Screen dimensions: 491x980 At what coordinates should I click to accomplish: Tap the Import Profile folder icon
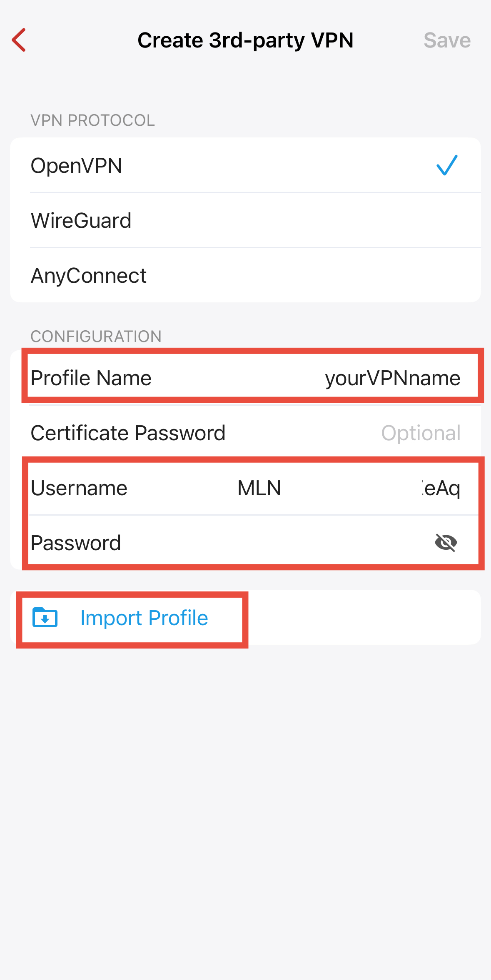click(45, 617)
